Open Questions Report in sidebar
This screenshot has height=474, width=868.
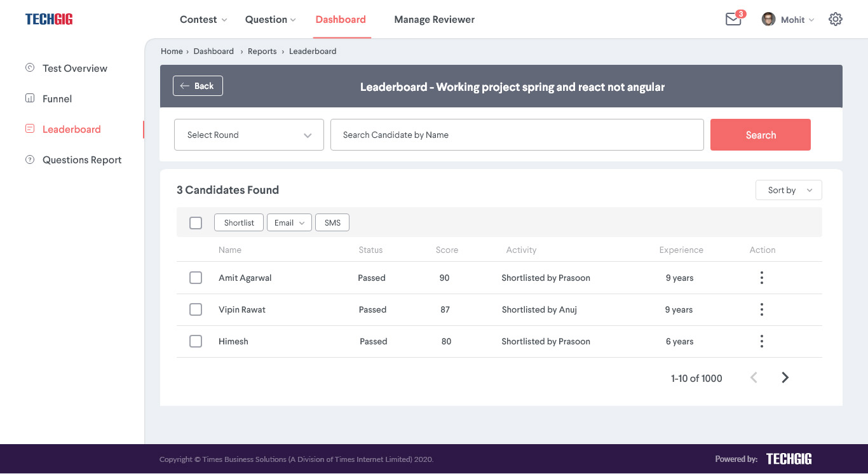pos(82,160)
